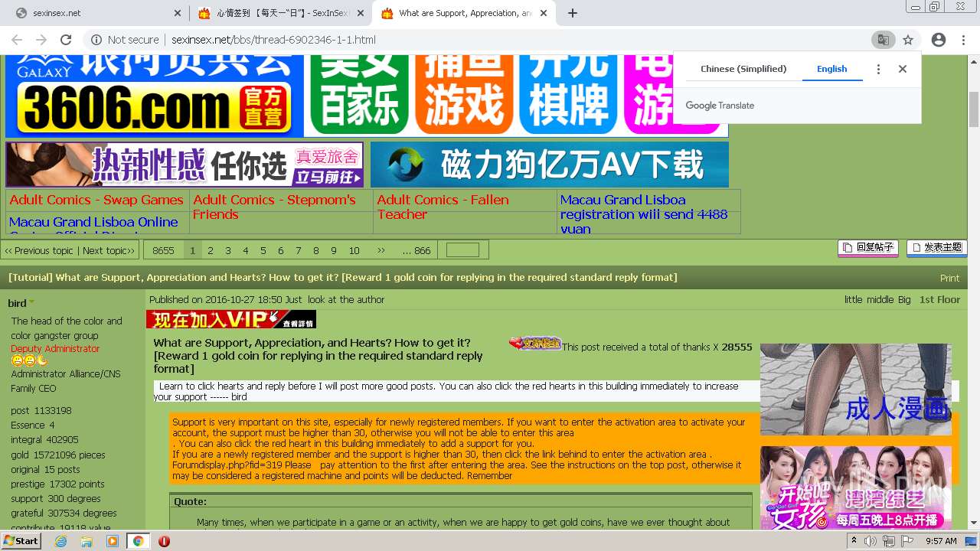Choose Chinese (Simplified) in translate popup
980x551 pixels.
pyautogui.click(x=743, y=69)
